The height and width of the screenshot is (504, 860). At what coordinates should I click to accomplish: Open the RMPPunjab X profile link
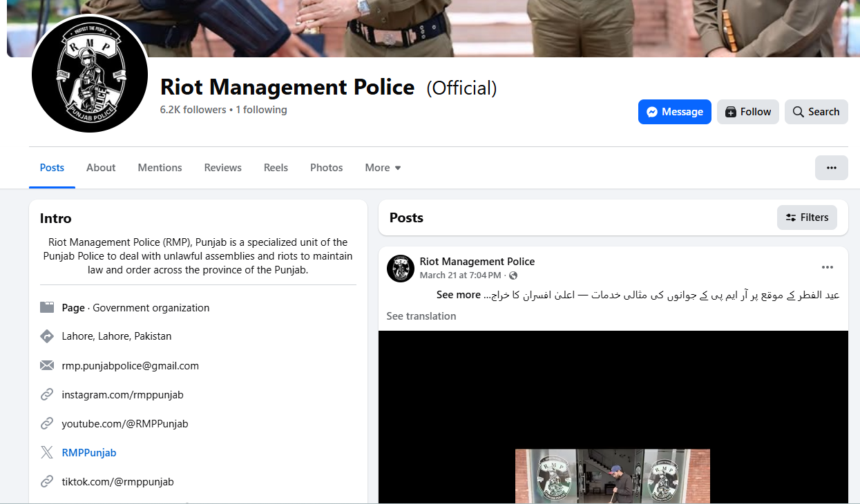click(x=89, y=453)
